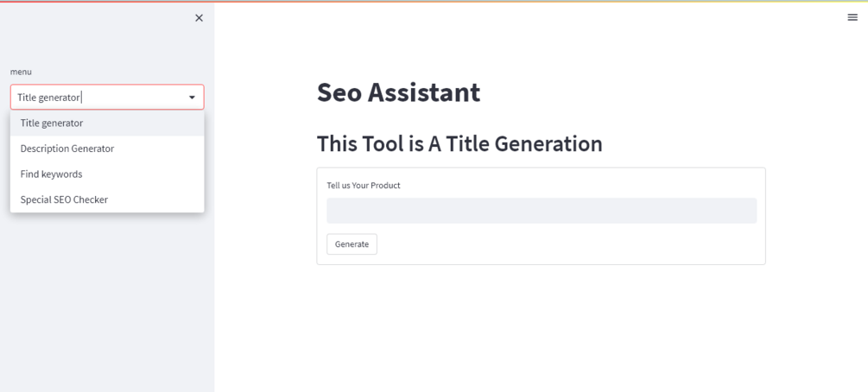This screenshot has height=392, width=868.
Task: Open the hamburger menu icon
Action: [852, 17]
